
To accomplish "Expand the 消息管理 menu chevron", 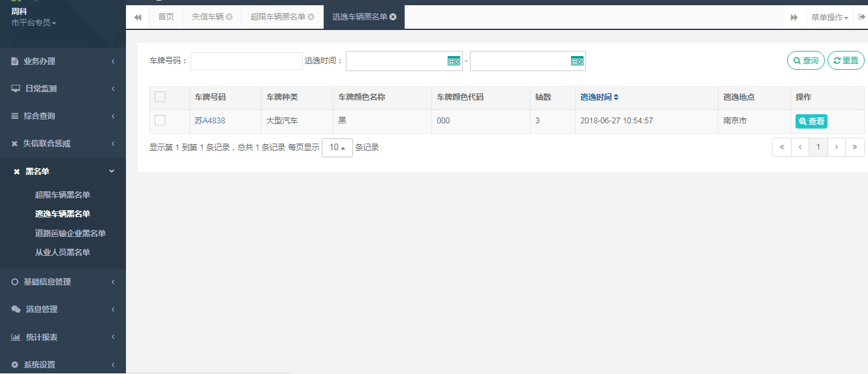I will [113, 309].
